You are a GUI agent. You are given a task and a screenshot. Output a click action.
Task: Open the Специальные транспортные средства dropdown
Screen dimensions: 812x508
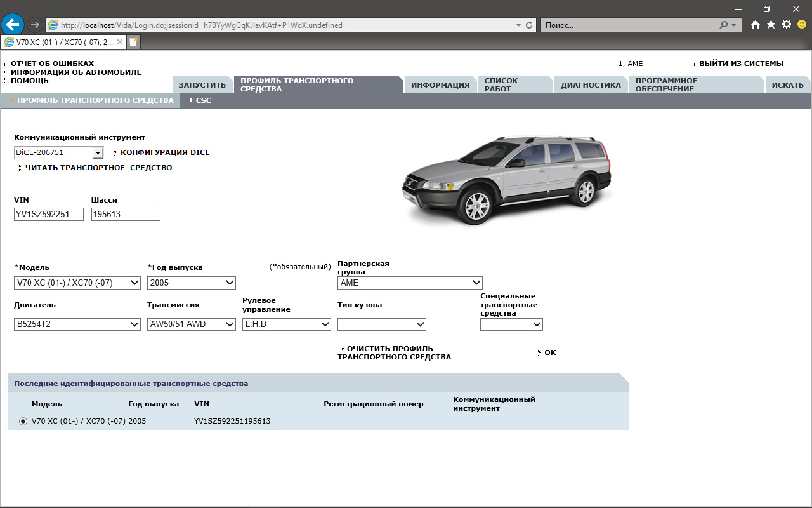click(x=511, y=324)
